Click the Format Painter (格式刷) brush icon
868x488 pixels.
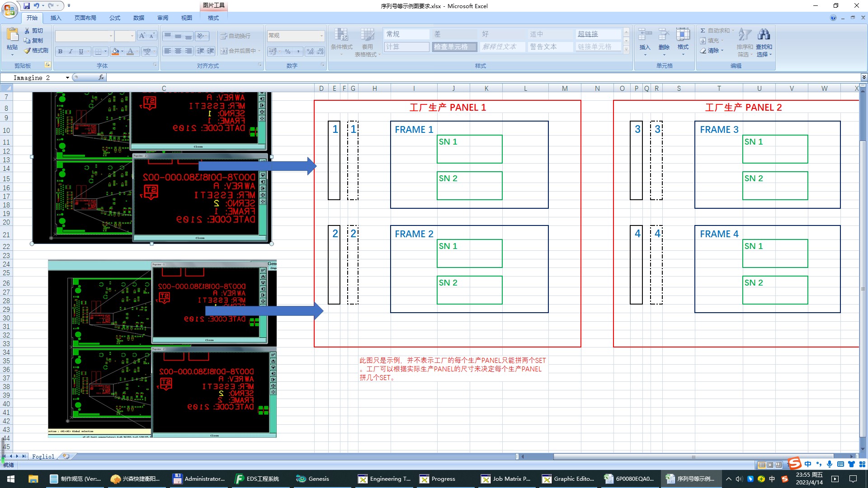28,51
